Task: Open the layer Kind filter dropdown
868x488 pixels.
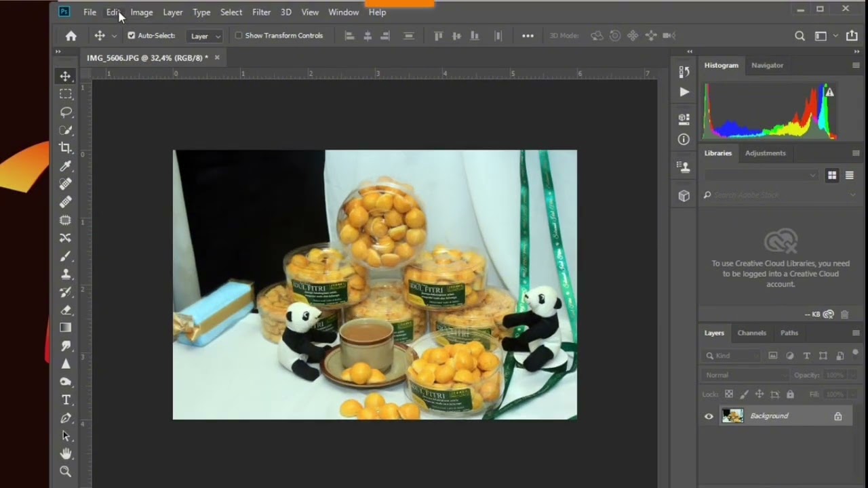Action: (732, 356)
